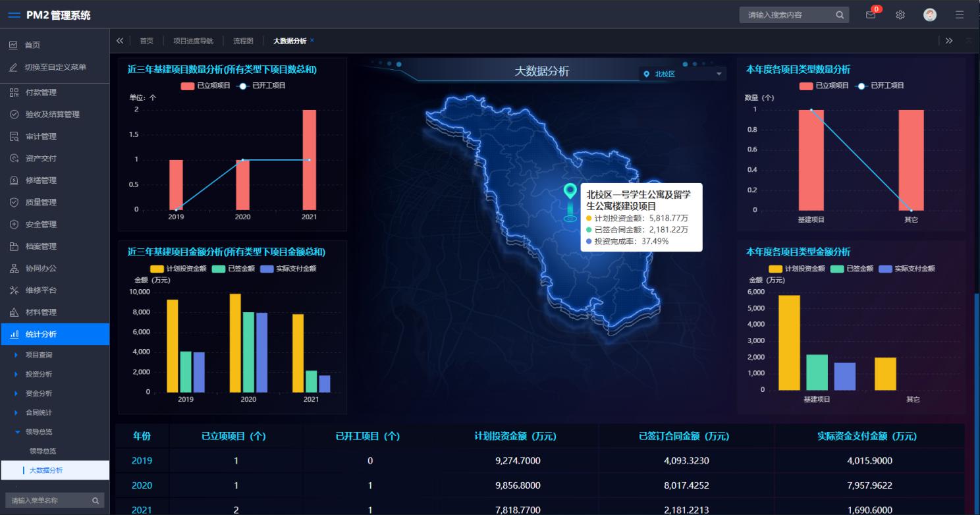Toggle 已立项项目 legend in 近三年基建项目数量 chart

coord(206,86)
